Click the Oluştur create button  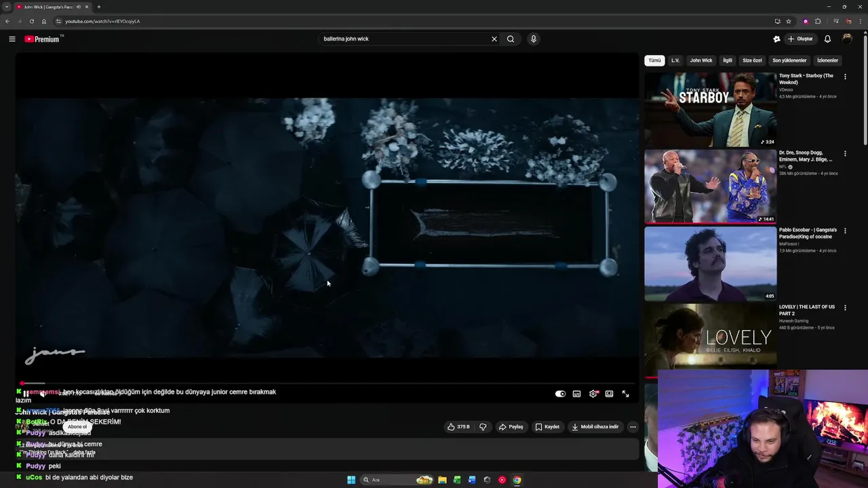tap(800, 39)
